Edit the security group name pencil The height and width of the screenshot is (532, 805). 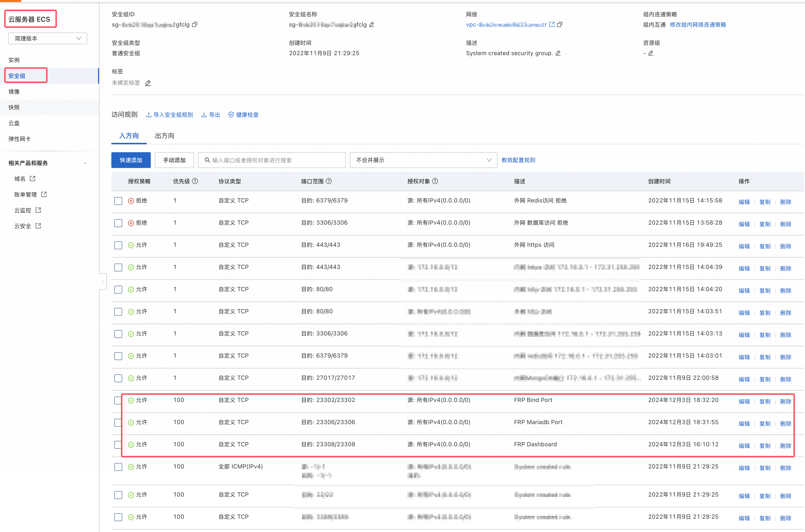click(x=372, y=24)
